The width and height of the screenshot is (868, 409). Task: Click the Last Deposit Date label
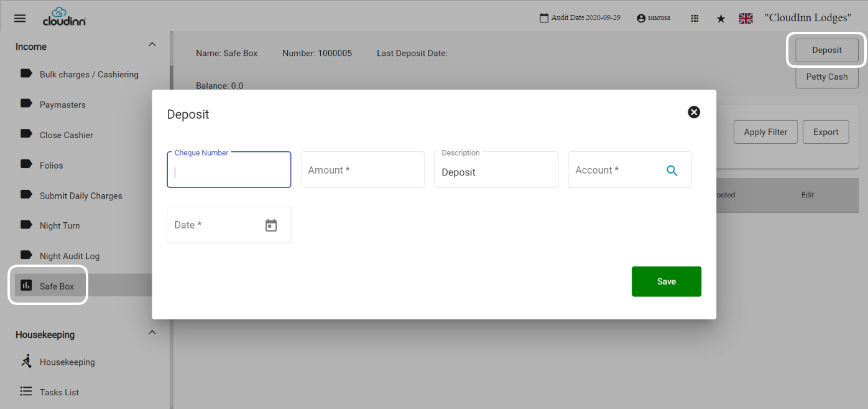tap(412, 53)
